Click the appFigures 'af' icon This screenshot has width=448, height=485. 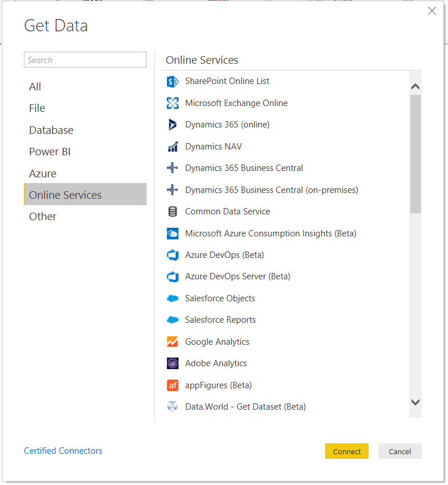click(x=173, y=385)
